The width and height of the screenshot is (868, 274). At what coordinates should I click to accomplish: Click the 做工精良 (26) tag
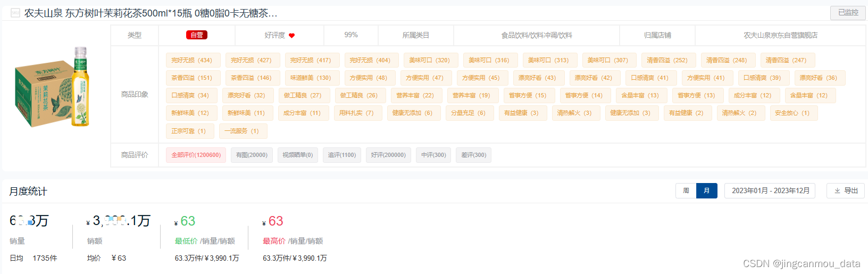coord(360,95)
